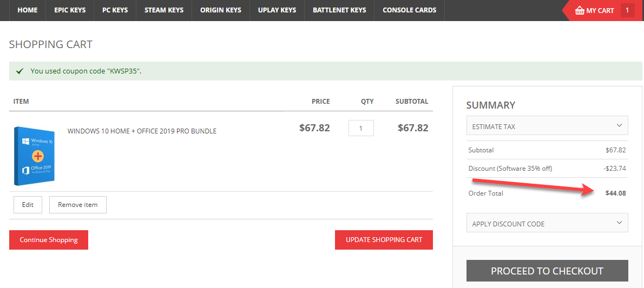The image size is (644, 288).
Task: Open MY CART link
Action: [600, 11]
